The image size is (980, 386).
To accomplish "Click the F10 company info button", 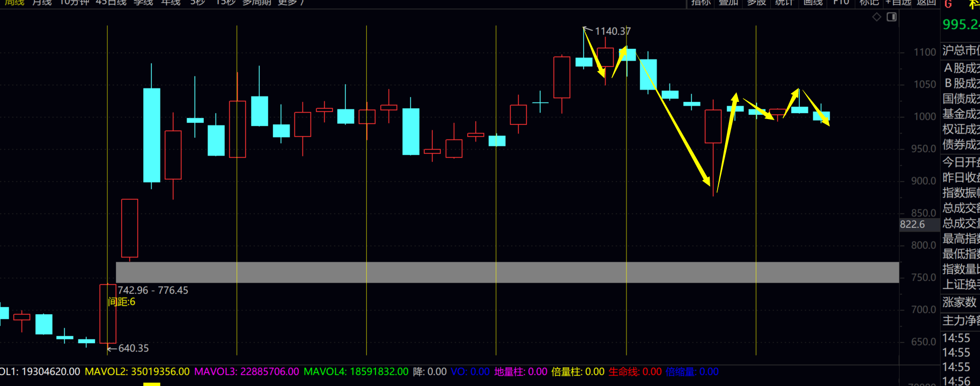I will pos(841,3).
